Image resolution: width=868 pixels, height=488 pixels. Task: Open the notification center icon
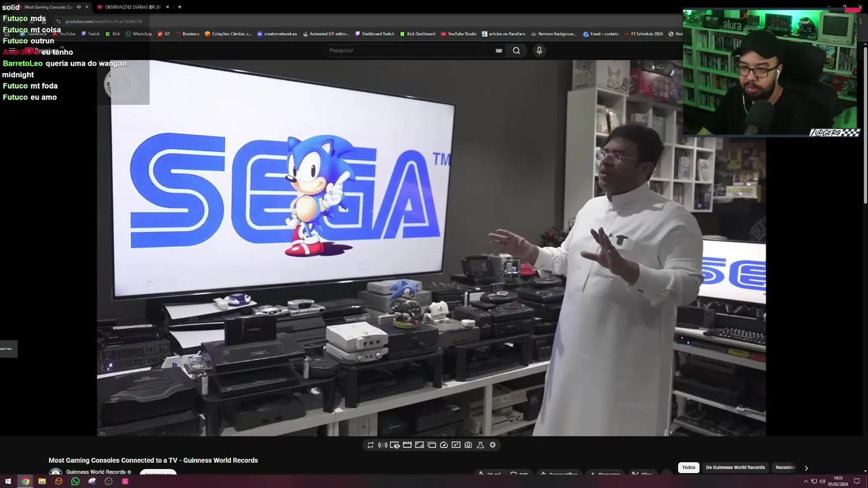pos(857,481)
